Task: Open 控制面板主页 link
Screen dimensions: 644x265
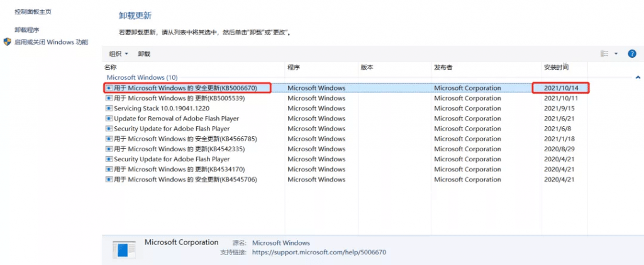Action: [x=33, y=12]
